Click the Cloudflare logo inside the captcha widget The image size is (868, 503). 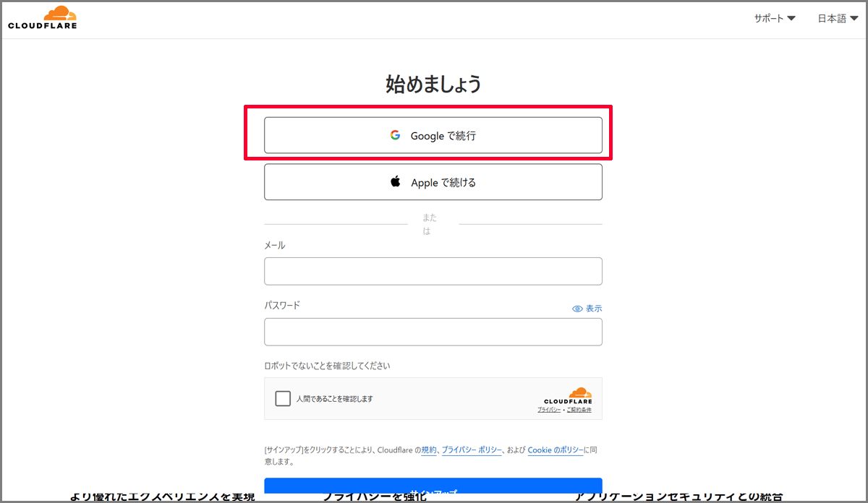[x=568, y=395]
